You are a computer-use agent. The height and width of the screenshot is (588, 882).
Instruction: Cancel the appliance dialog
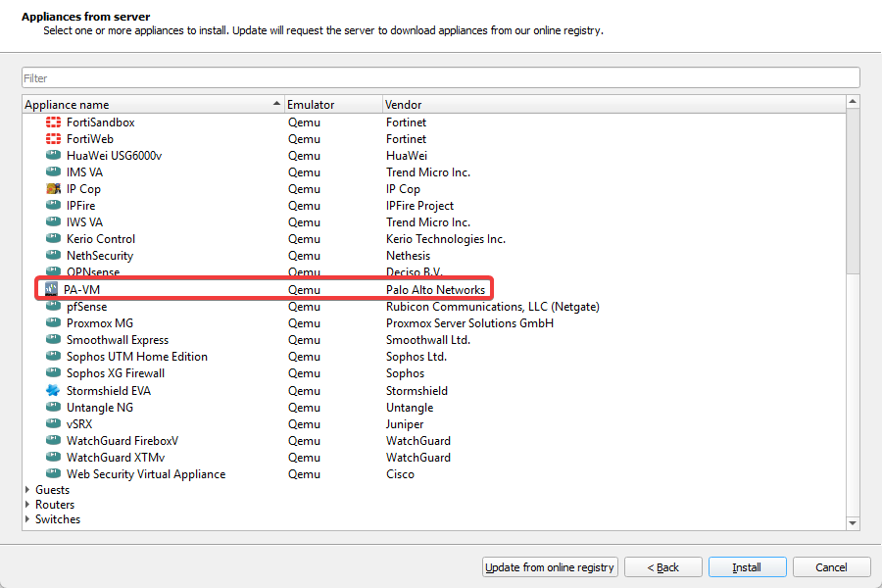point(831,567)
